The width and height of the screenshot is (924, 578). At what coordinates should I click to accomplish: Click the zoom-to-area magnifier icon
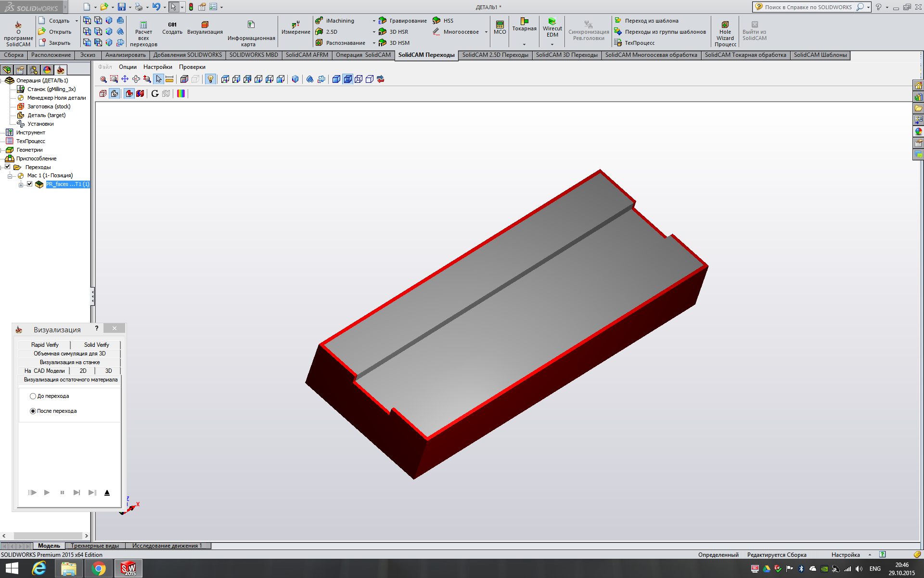click(114, 79)
